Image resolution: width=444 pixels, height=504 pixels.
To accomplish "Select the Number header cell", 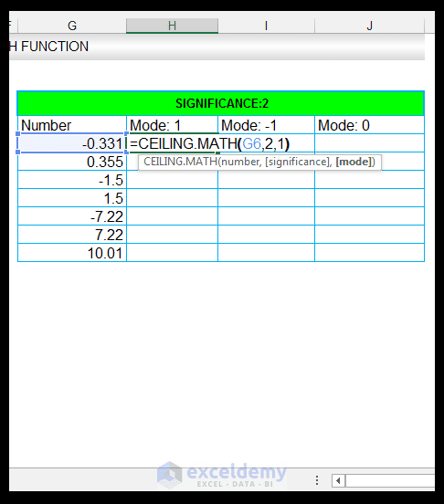I will click(72, 125).
